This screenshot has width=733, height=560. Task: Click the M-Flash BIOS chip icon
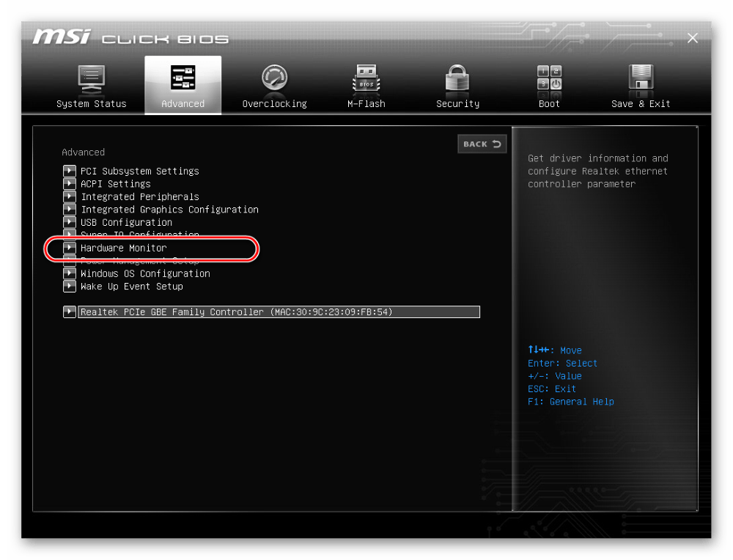click(x=366, y=78)
